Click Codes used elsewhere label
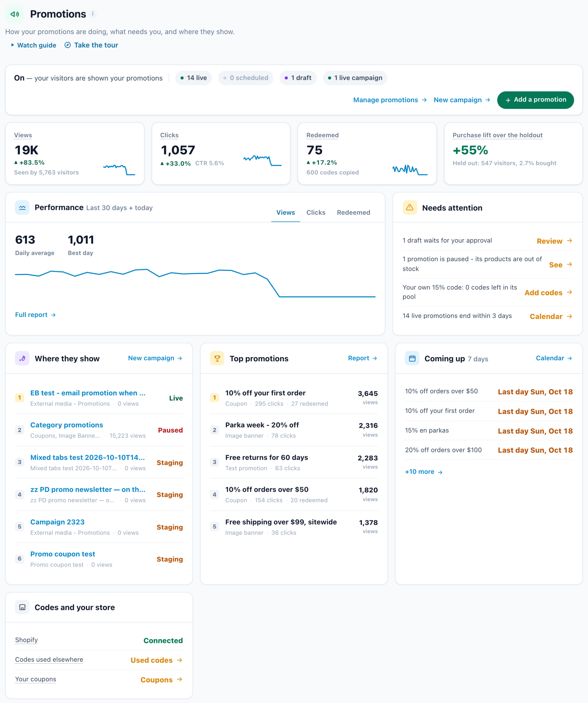The width and height of the screenshot is (588, 703). point(49,660)
